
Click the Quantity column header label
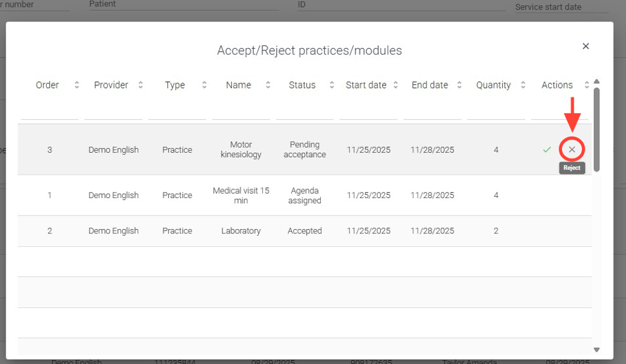(x=493, y=85)
